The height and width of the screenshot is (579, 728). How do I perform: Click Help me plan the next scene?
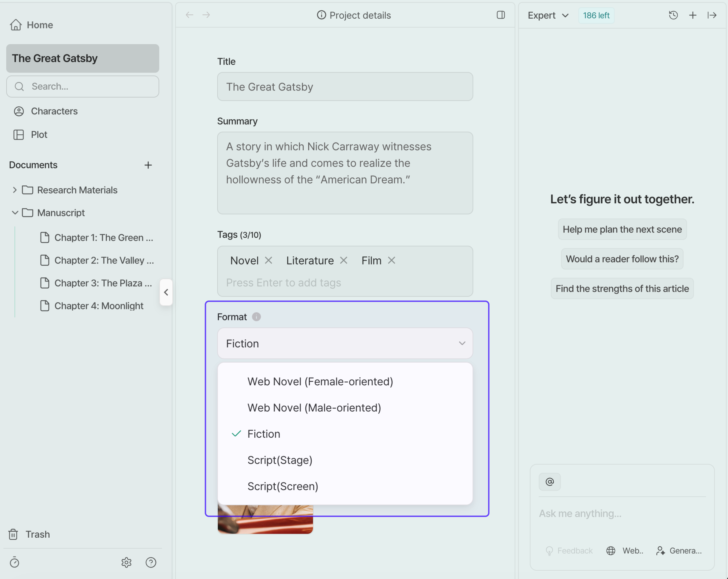pos(622,229)
